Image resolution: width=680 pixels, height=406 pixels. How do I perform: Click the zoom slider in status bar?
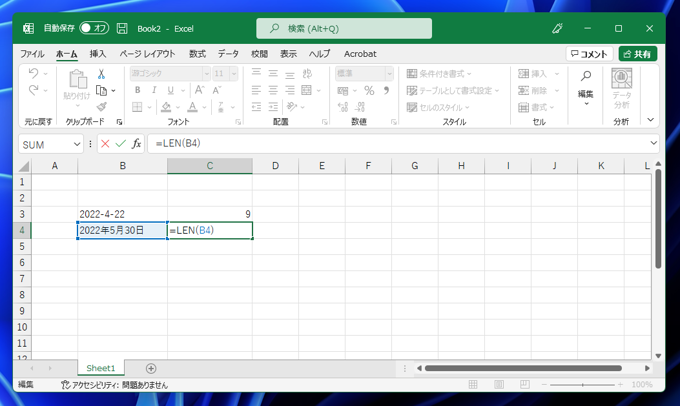[x=582, y=384]
